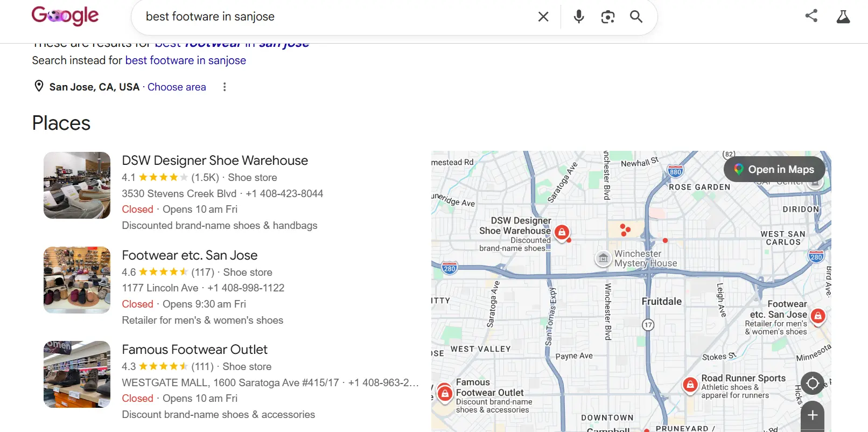Open Famous Footwear Outlet listing
The width and height of the screenshot is (868, 432).
(x=194, y=350)
